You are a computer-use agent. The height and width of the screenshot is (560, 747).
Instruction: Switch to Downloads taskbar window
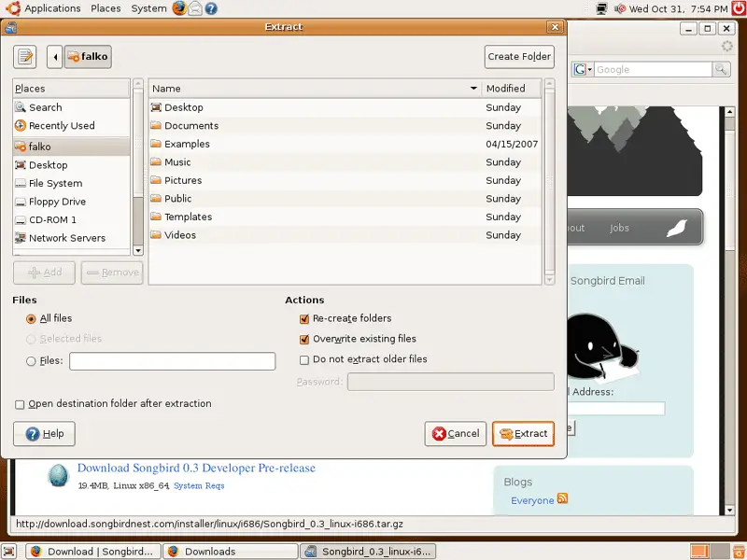click(231, 552)
